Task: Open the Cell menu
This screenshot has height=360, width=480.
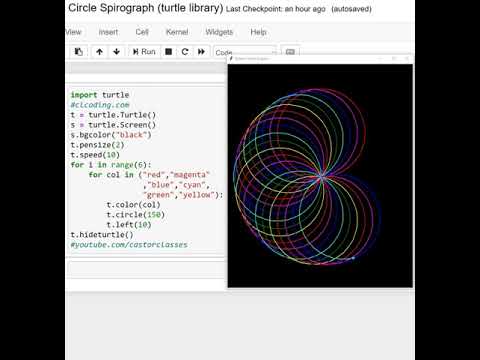Action: [x=142, y=32]
